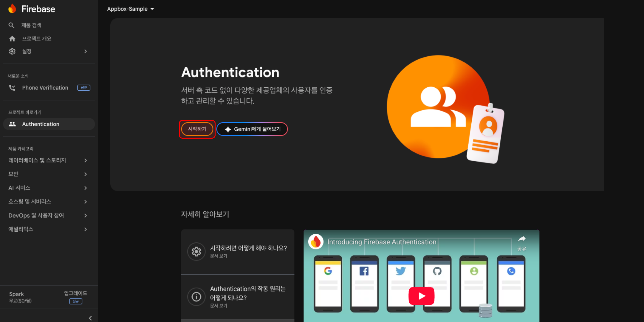The image size is (644, 322).
Task: Collapse the sidebar with the bottom chevron
Action: [90, 318]
